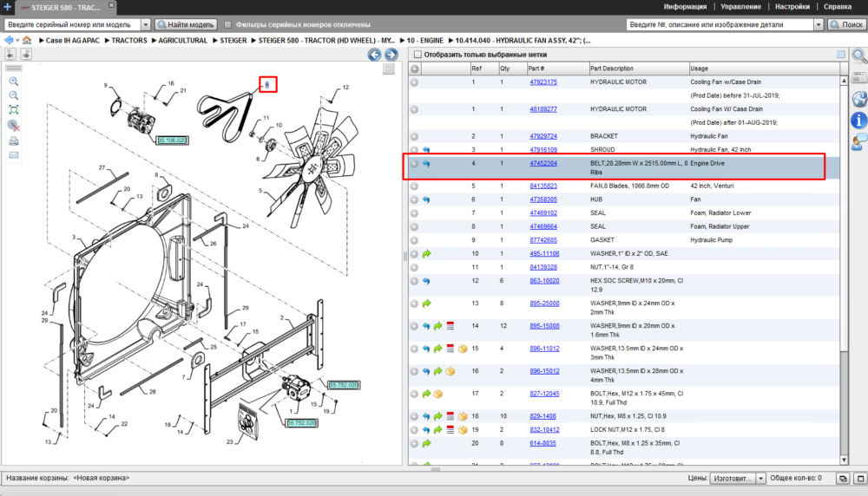Open serial number or model dropdown arrow

click(146, 24)
